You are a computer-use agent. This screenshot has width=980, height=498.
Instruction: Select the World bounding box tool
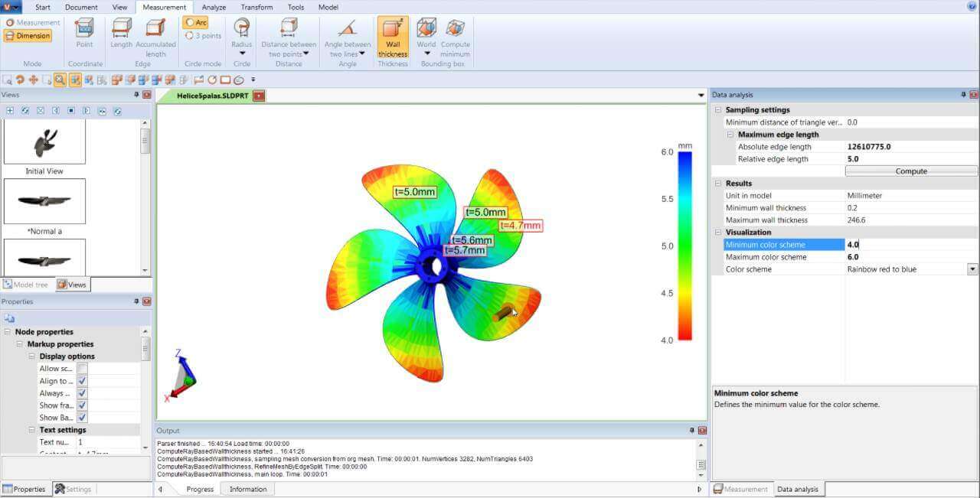pos(426,36)
